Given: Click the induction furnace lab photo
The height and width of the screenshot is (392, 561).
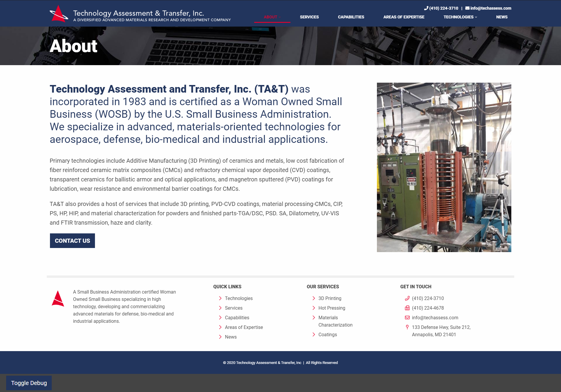Looking at the screenshot, I should [444, 167].
